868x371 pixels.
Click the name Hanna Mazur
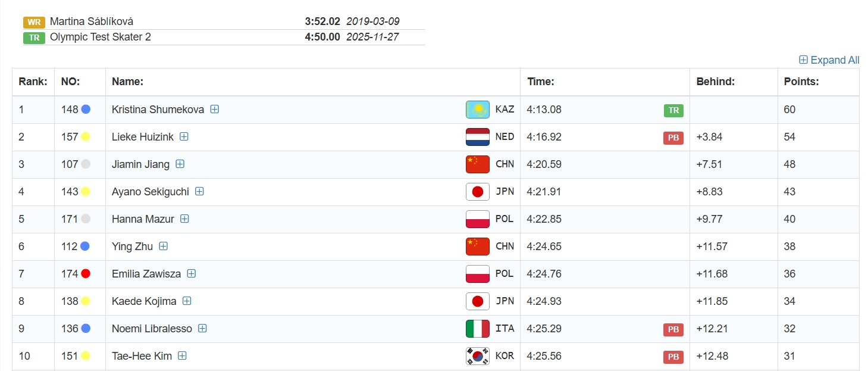(143, 219)
